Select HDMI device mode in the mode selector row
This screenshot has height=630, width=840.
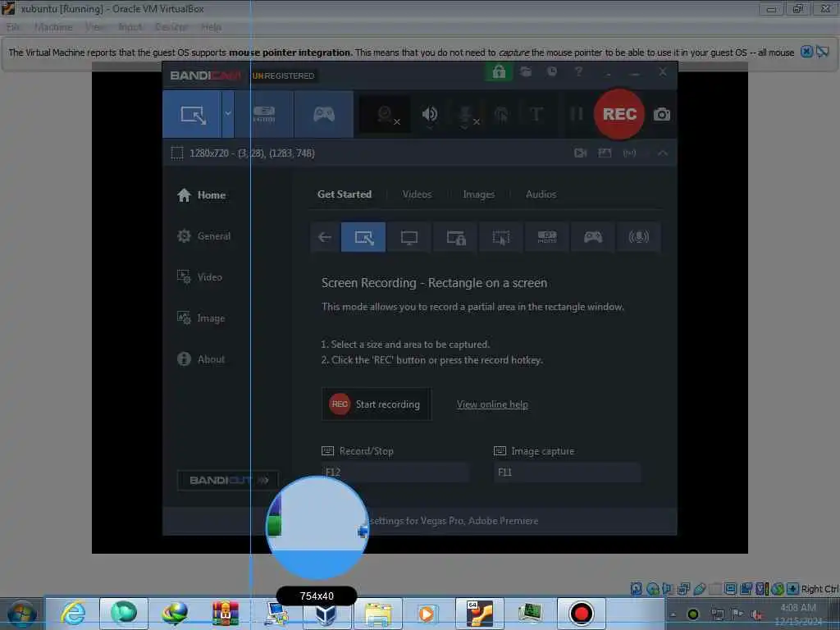tap(547, 237)
